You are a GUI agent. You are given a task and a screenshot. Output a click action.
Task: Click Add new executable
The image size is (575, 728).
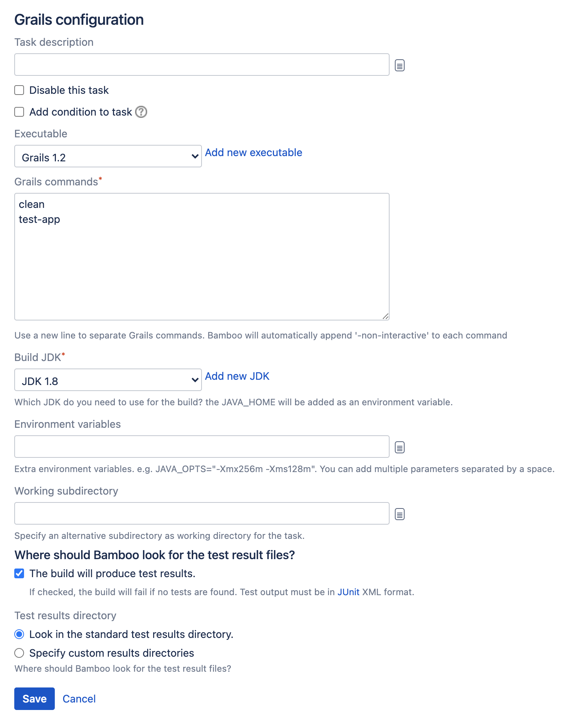coord(253,152)
